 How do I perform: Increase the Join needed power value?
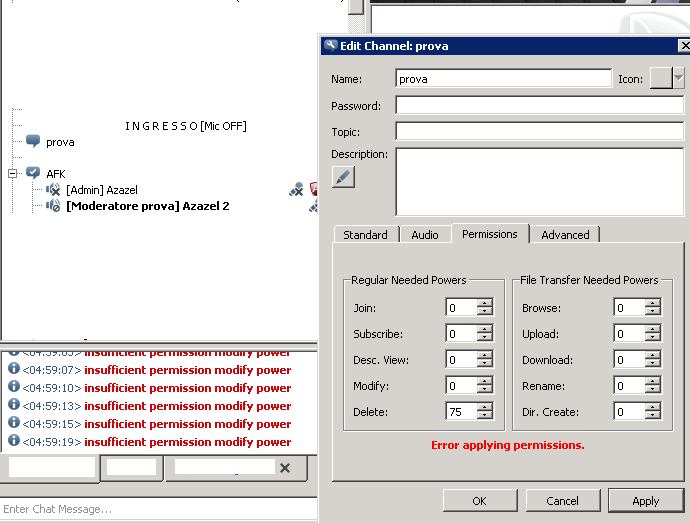[x=485, y=304]
